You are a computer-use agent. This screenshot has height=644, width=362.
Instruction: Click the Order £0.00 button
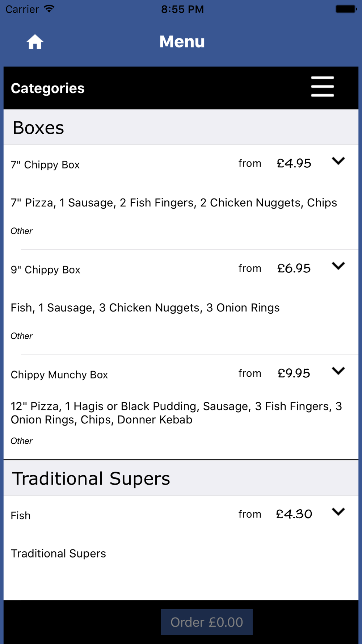pos(207,622)
